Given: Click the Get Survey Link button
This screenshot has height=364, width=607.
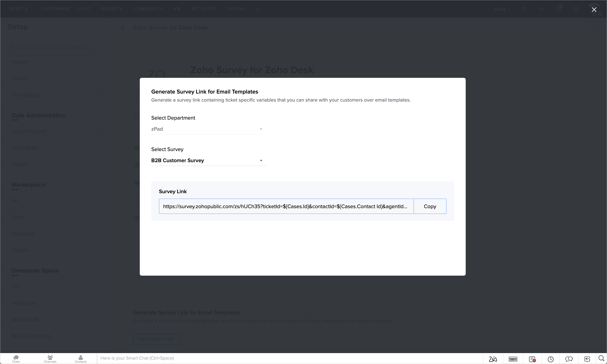Looking at the screenshot, I should pyautogui.click(x=156, y=339).
